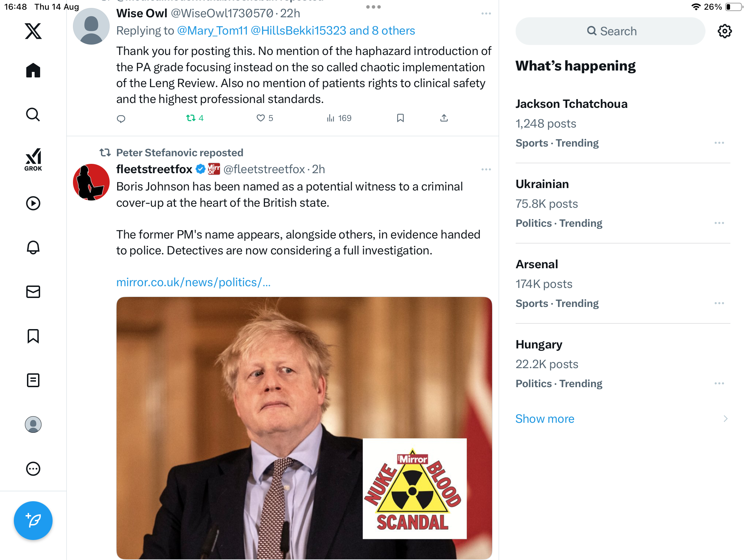The width and height of the screenshot is (747, 560).
Task: Open more options for fleetstreetfox post
Action: tap(486, 169)
